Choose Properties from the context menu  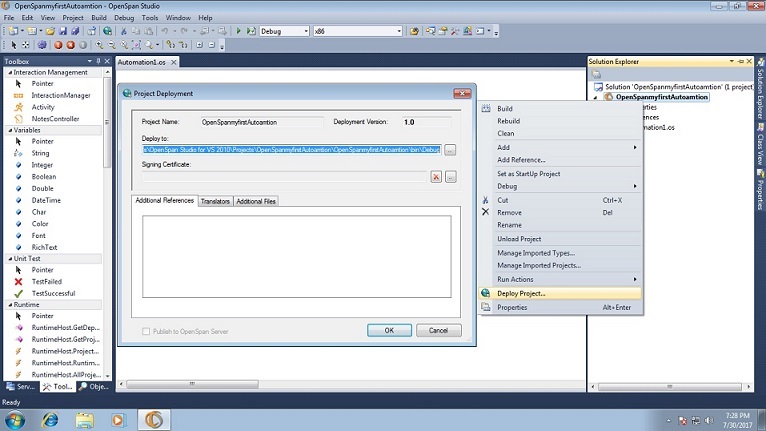(560, 307)
